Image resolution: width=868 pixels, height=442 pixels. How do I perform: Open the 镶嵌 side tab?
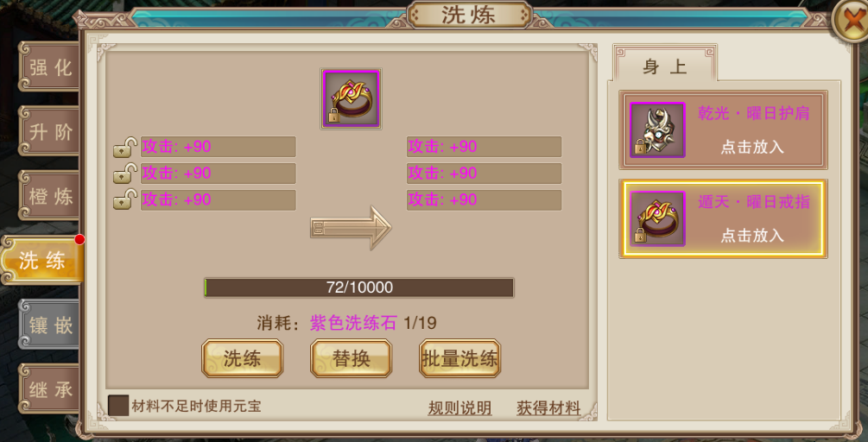pyautogui.click(x=48, y=325)
